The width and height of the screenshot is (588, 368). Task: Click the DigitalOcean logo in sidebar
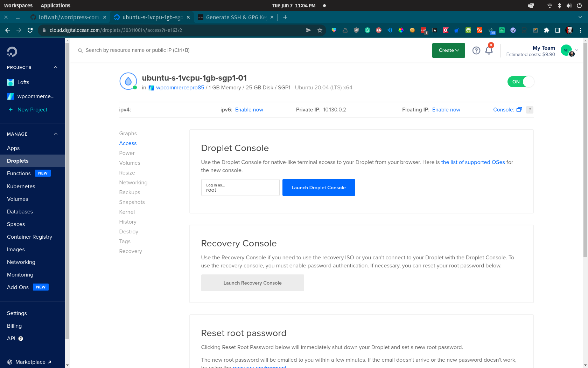(x=12, y=52)
